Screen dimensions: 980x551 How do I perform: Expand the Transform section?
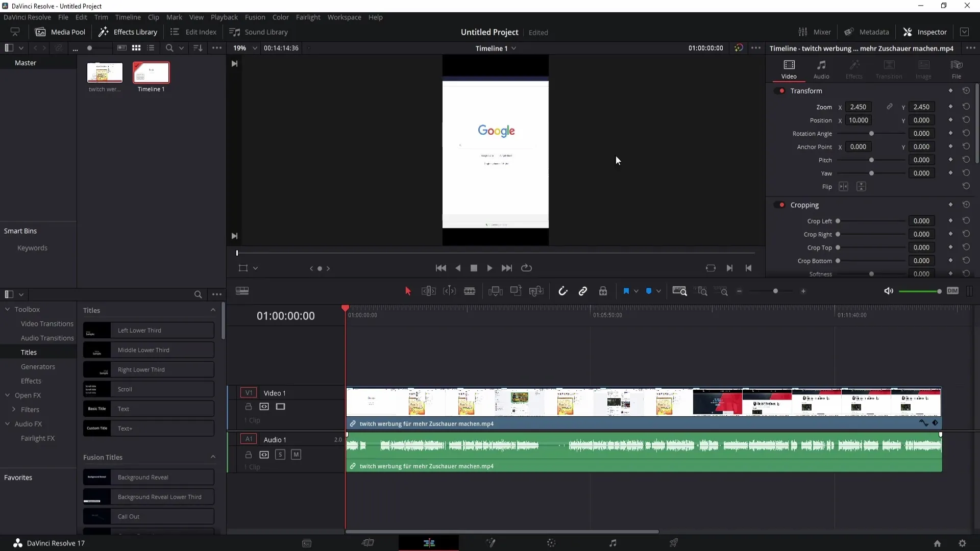point(806,91)
